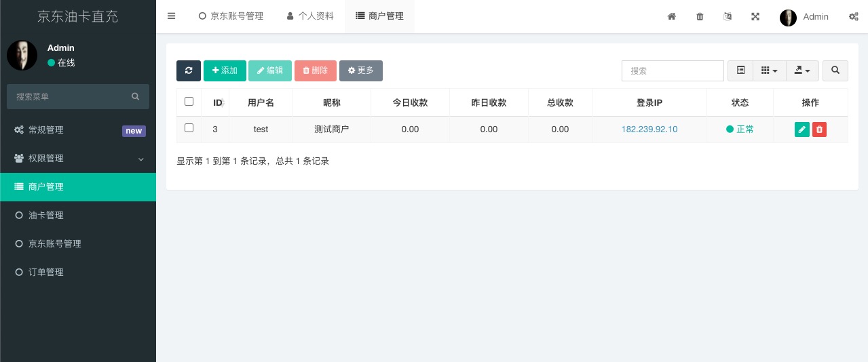Screen dimensions: 868x362
Task: Click the refresh table button
Action: pos(189,71)
